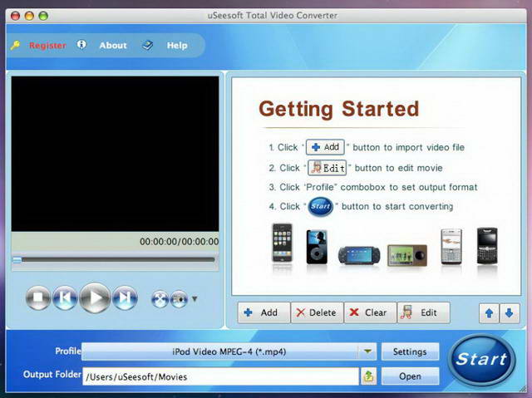Click the Register key icon

[15, 45]
